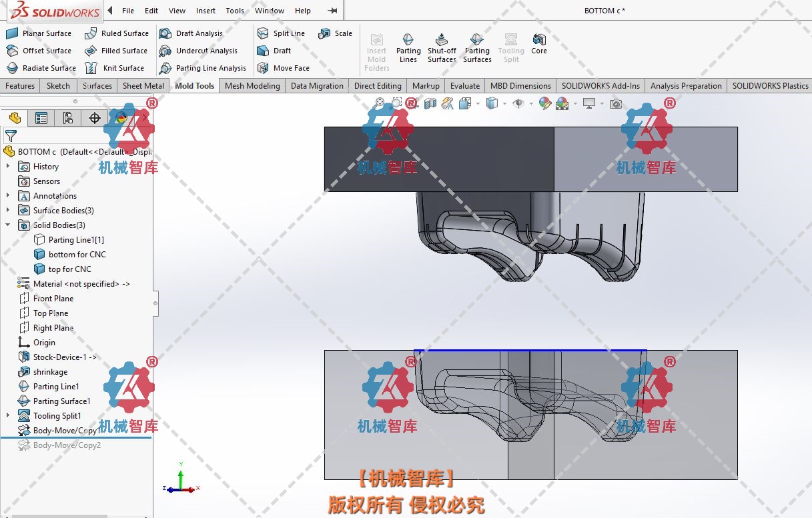
Task: Select the Knit Surface tool
Action: click(115, 68)
